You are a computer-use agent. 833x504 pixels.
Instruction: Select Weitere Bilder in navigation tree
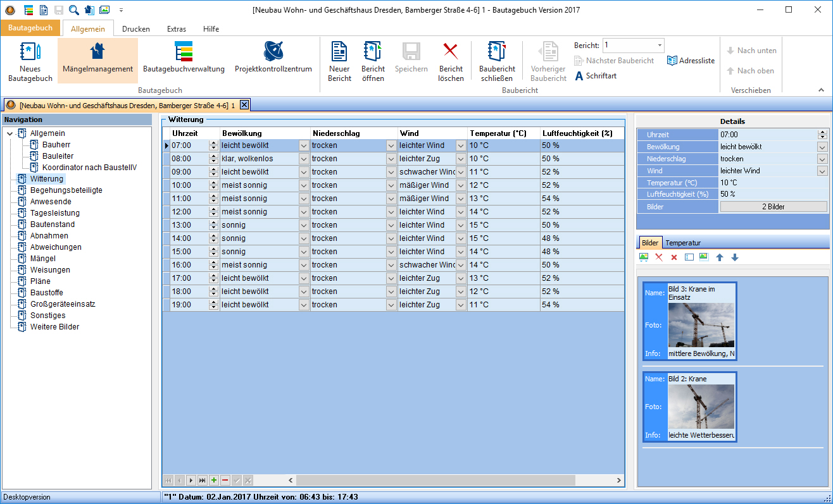pyautogui.click(x=54, y=327)
